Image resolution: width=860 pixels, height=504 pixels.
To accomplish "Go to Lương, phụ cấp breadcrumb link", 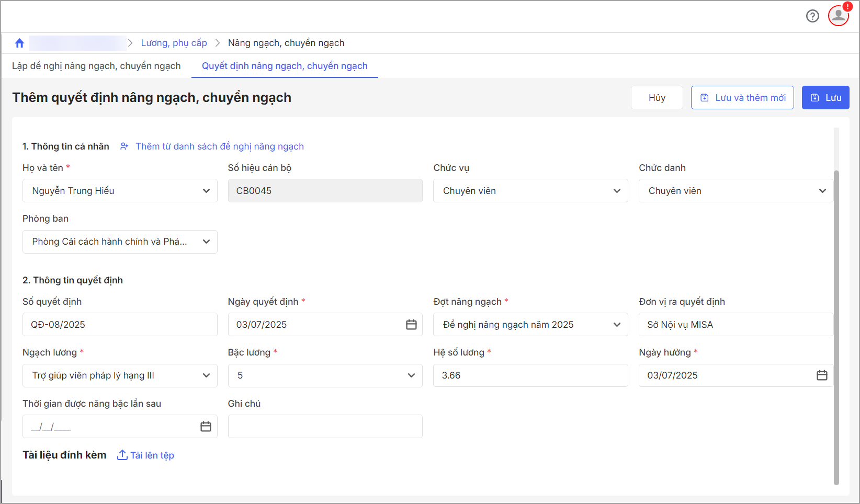I will point(174,43).
